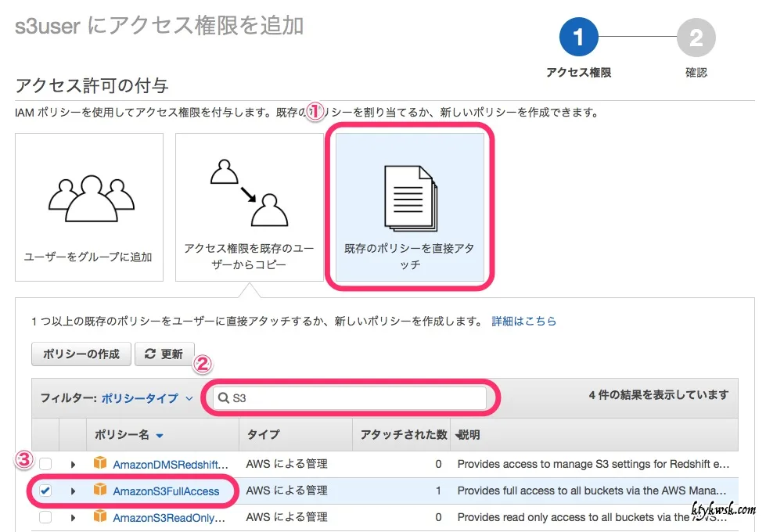This screenshot has width=766, height=532.
Task: Open the AmazonS3FullAccess policy link
Action: tap(166, 491)
